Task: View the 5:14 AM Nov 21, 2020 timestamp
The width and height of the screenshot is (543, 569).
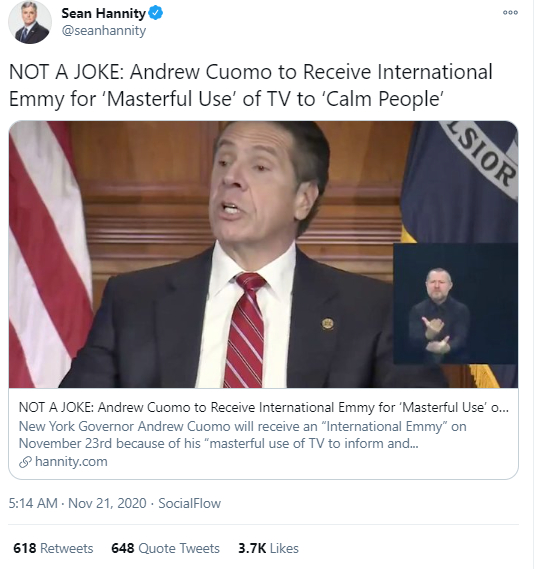Action: 77,503
